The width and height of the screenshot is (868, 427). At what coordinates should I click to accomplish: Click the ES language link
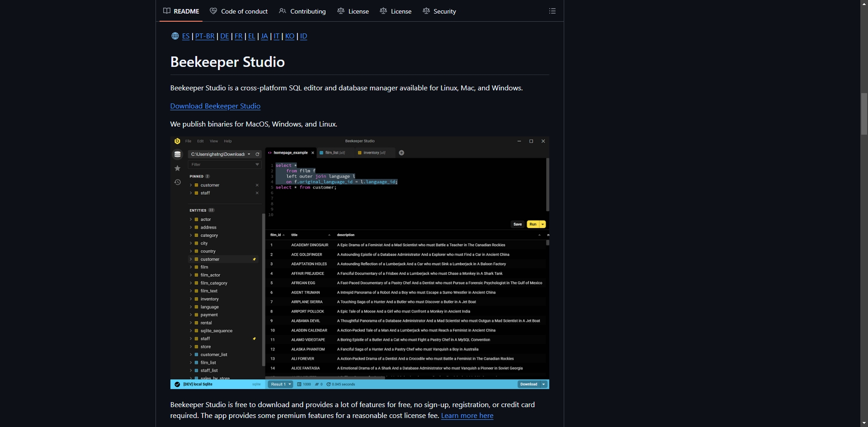pos(186,36)
